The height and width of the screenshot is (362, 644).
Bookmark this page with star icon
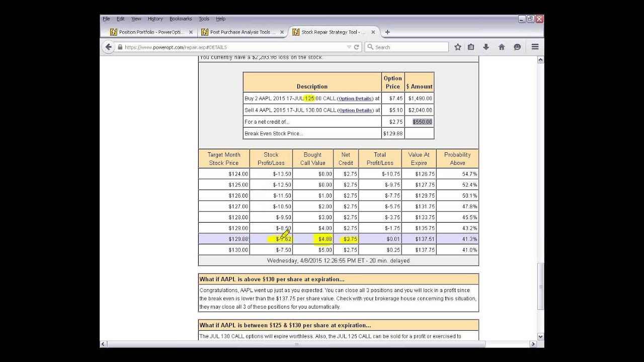[458, 47]
